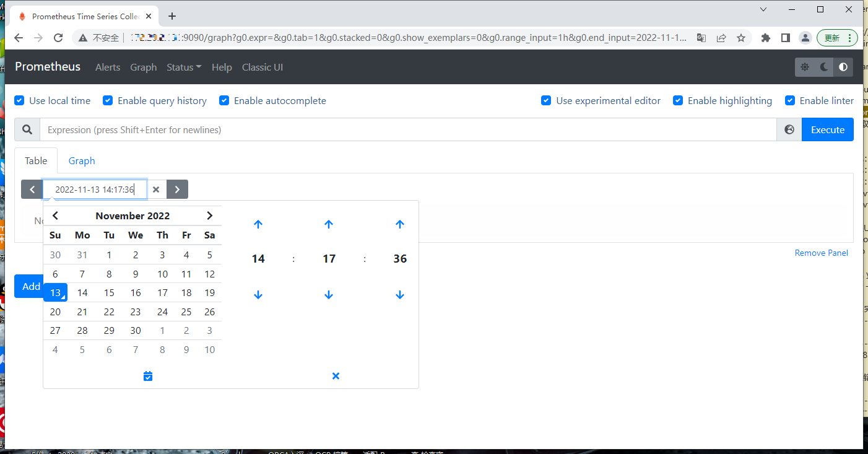The height and width of the screenshot is (454, 868).
Task: Share this page icon in address bar
Action: click(x=721, y=38)
